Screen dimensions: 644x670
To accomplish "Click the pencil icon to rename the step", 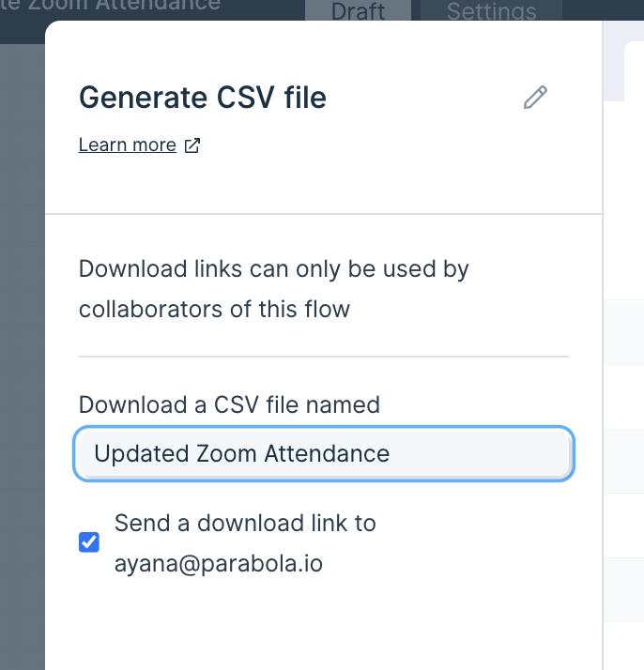I will [535, 98].
